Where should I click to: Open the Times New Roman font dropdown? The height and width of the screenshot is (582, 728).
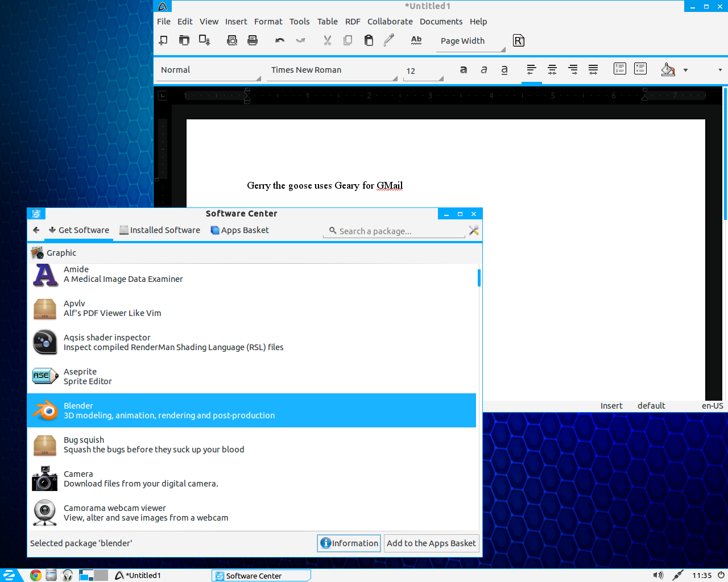coord(332,70)
